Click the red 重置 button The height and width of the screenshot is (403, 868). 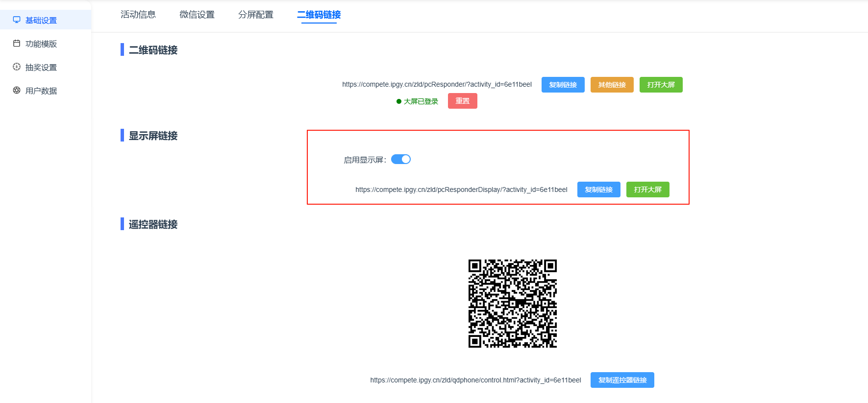click(x=463, y=101)
